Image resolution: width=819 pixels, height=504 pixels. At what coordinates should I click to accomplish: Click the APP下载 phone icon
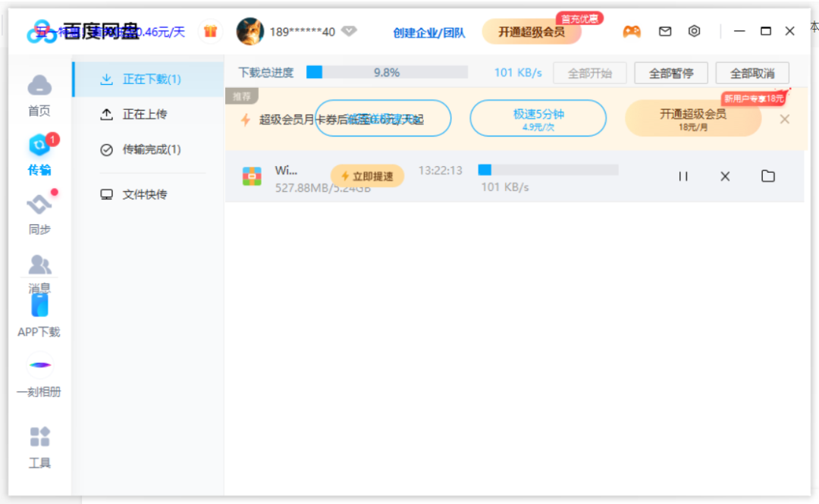coord(39,305)
